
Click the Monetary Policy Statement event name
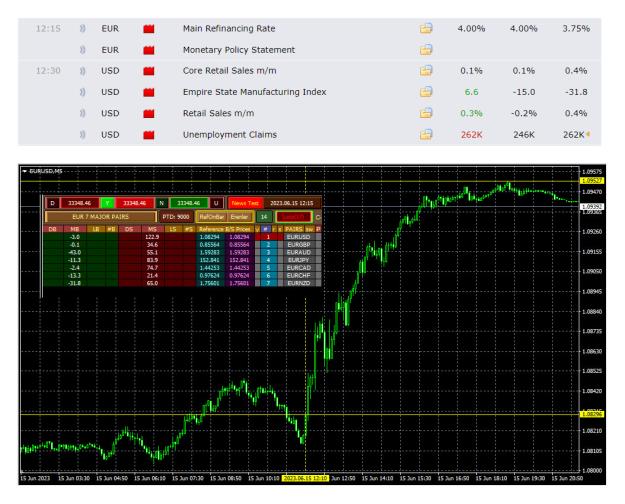coord(239,50)
